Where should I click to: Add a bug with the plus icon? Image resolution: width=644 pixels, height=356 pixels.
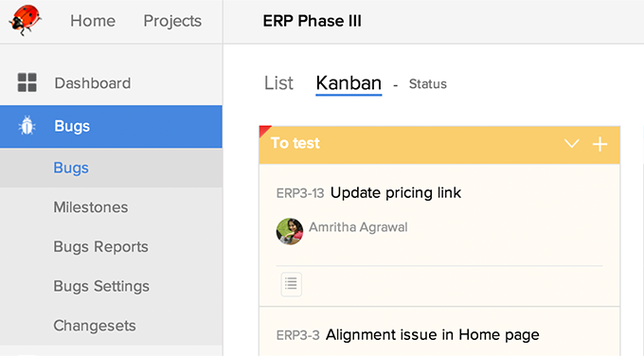pos(599,144)
